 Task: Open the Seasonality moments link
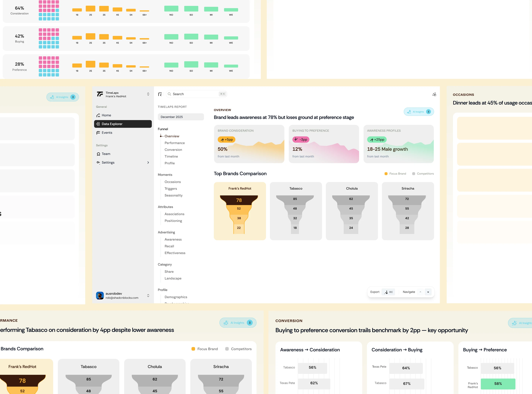click(x=173, y=196)
